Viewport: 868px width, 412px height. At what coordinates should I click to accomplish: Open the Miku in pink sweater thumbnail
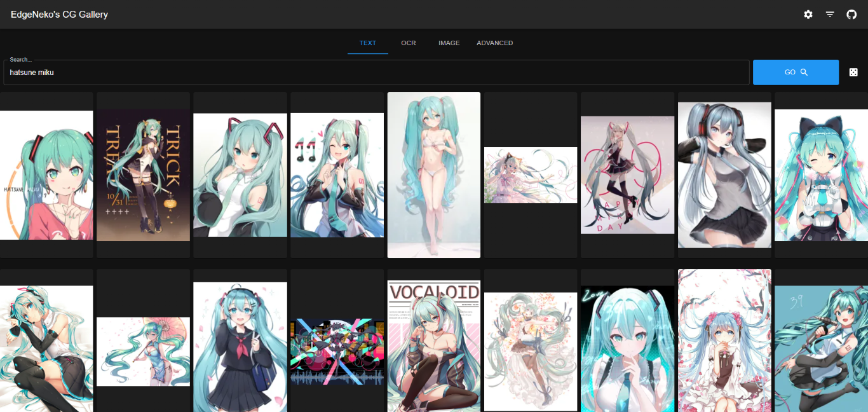[x=46, y=175]
